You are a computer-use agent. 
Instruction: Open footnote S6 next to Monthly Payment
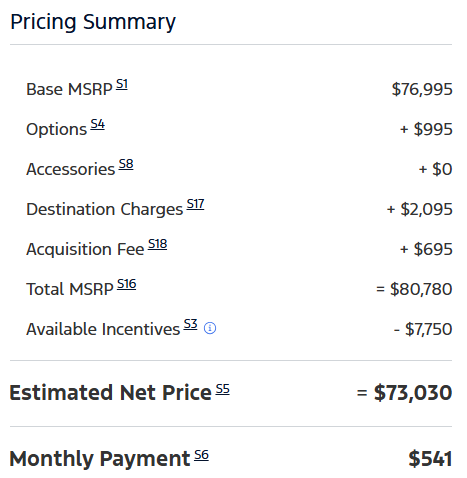pos(202,455)
